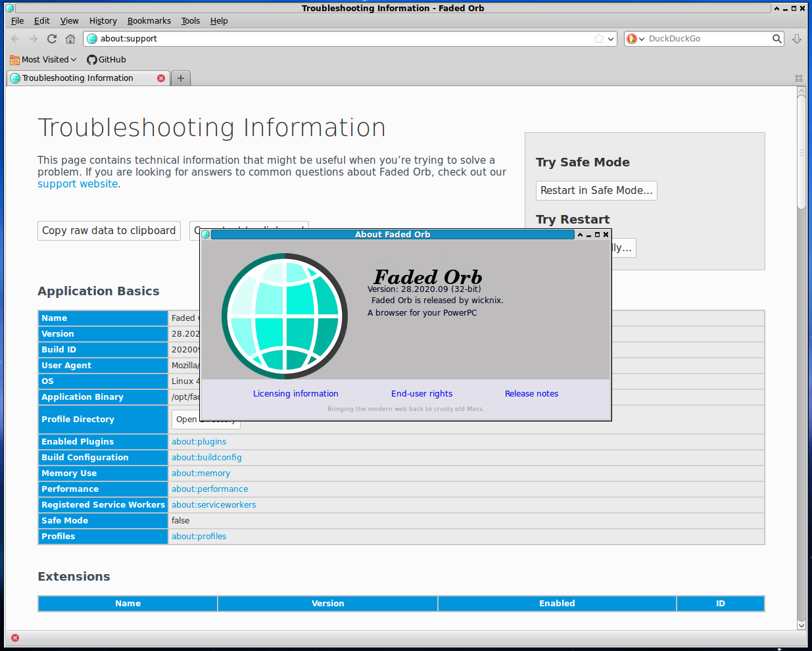Image resolution: width=812 pixels, height=651 pixels.
Task: Go forward with the forward arrow
Action: tap(34, 39)
